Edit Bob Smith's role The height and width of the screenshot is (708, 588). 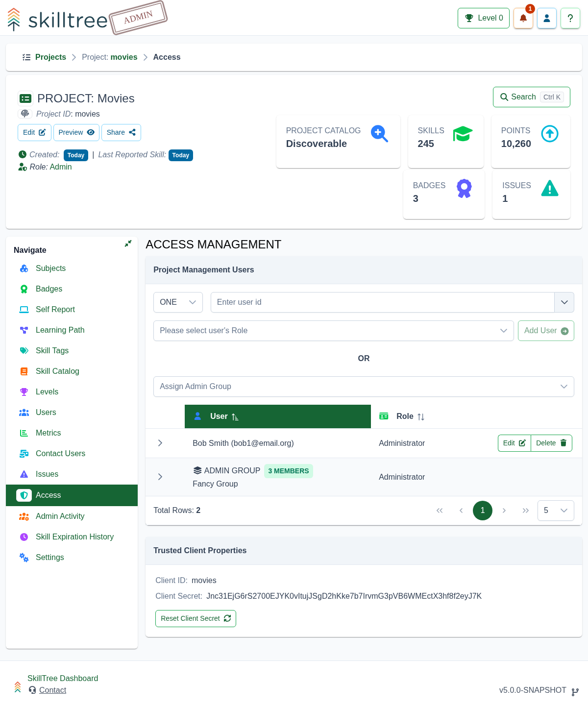tap(514, 443)
